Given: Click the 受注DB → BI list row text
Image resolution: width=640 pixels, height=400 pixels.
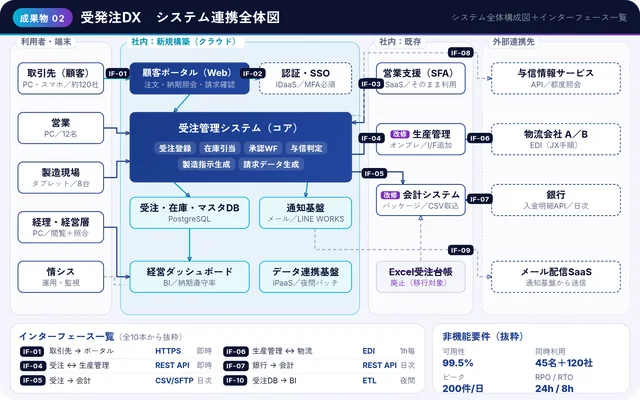Looking at the screenshot, I should 274,380.
